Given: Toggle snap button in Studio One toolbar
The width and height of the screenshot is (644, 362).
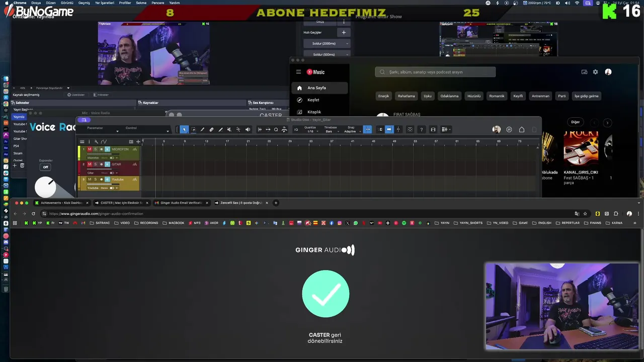Looking at the screenshot, I should [x=367, y=129].
